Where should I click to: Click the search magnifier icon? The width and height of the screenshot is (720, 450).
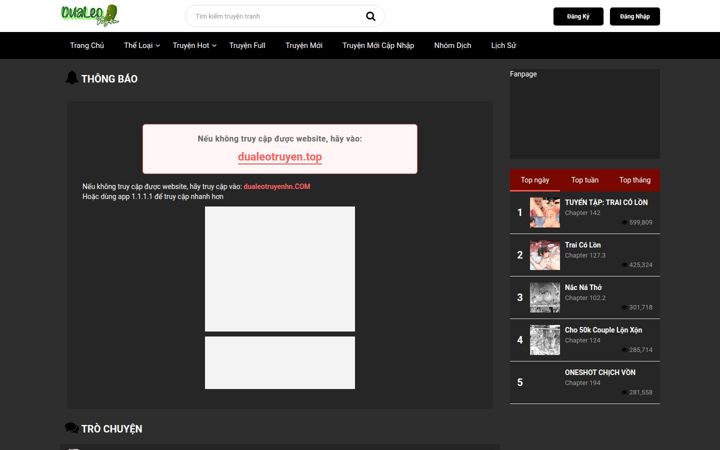370,17
